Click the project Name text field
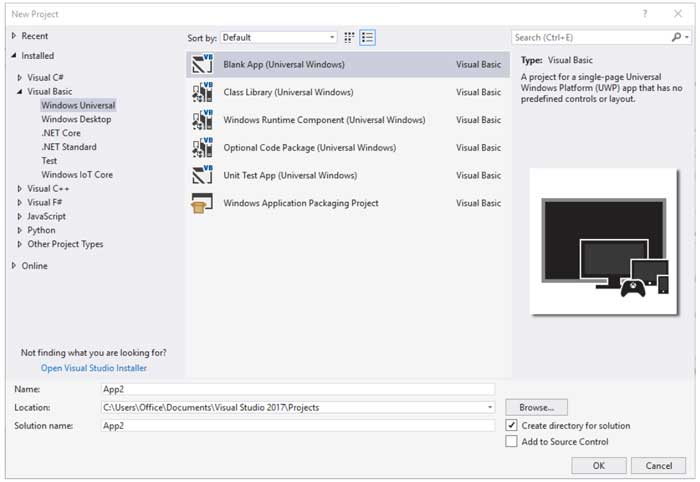Viewport: 700px width, 482px height. [x=297, y=389]
